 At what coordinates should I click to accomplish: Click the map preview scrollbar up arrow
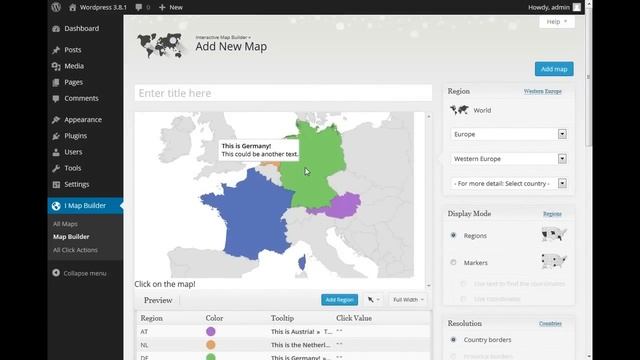click(x=429, y=117)
